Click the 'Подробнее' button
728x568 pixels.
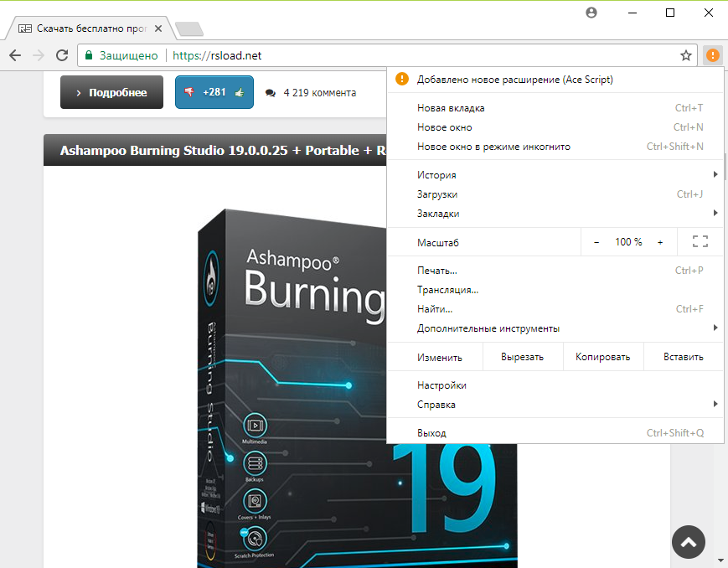click(112, 92)
